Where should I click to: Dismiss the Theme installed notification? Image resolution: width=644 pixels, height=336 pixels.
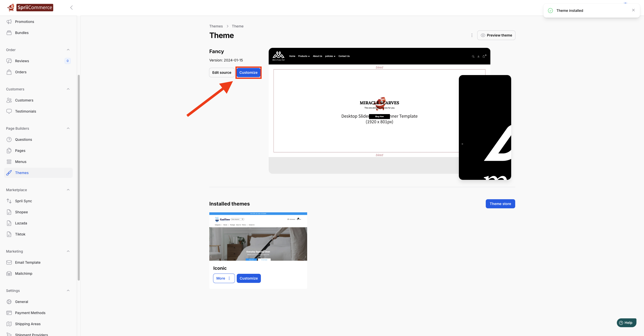[633, 10]
